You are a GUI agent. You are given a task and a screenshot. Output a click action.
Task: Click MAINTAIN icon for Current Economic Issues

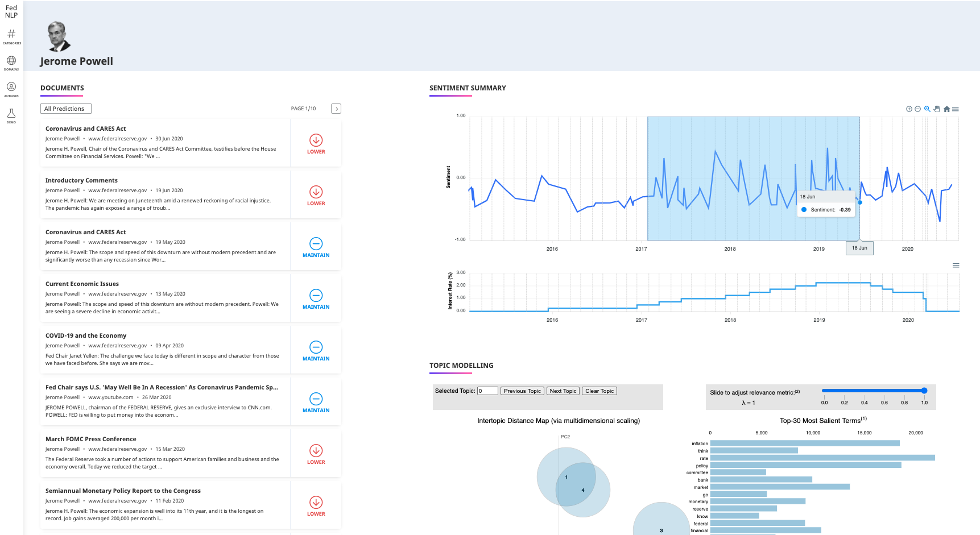[x=316, y=295]
